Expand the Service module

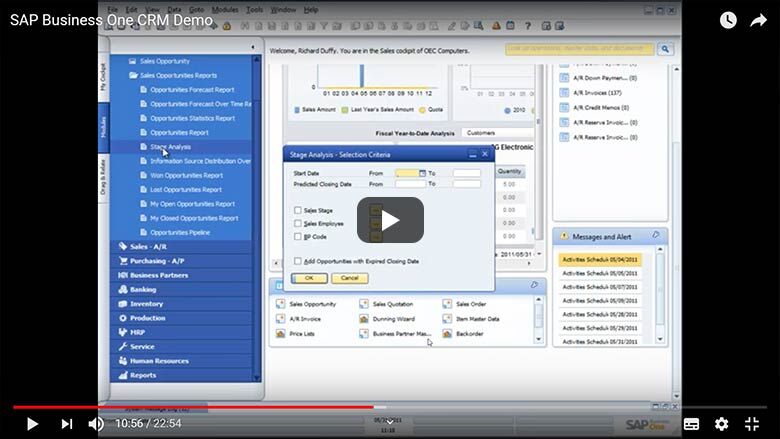142,347
